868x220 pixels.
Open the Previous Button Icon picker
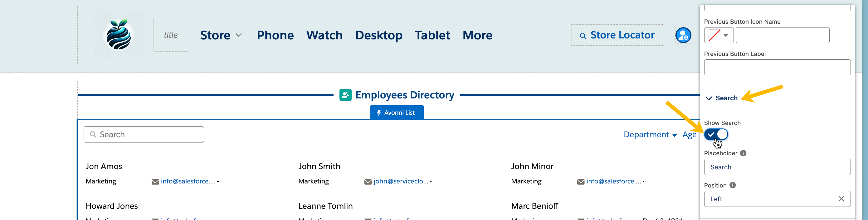718,35
